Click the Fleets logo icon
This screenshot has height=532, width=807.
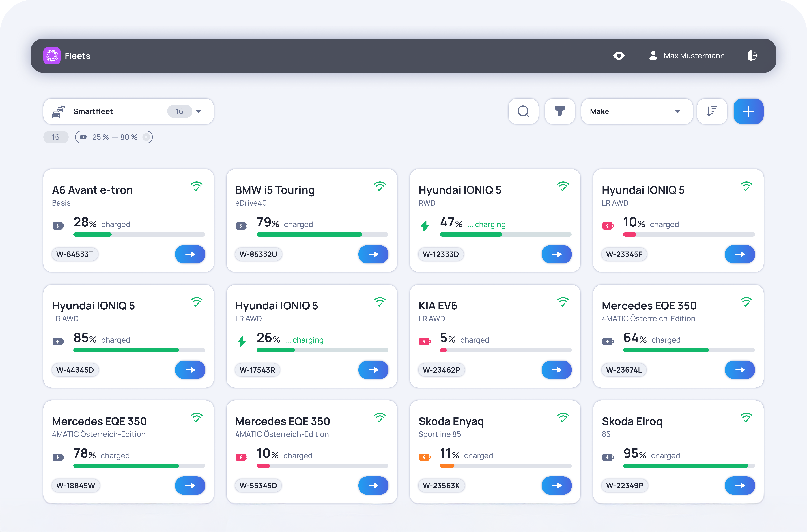tap(52, 56)
